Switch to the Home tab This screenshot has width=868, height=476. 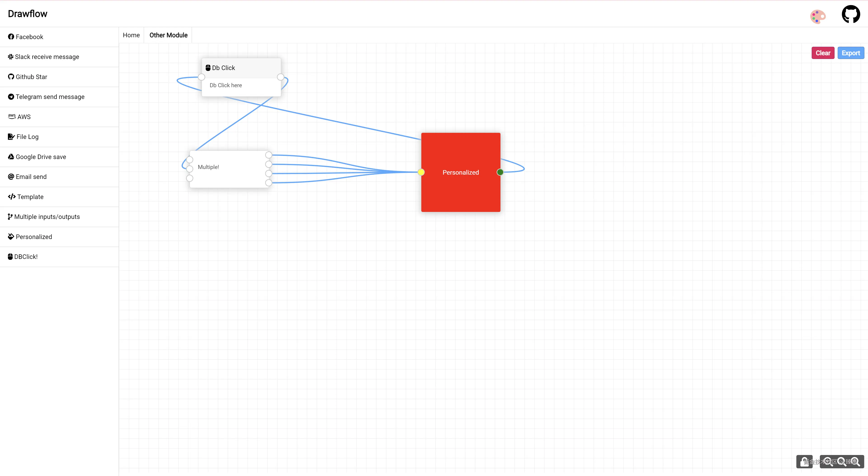point(131,35)
